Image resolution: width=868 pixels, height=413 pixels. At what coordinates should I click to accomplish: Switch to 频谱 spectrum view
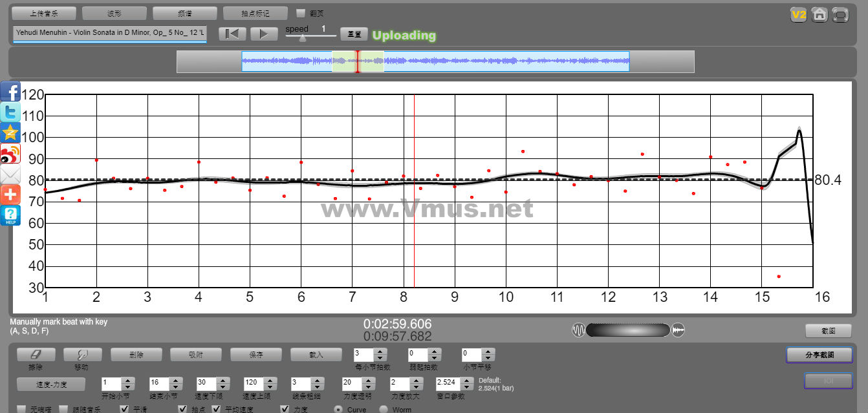[x=185, y=13]
